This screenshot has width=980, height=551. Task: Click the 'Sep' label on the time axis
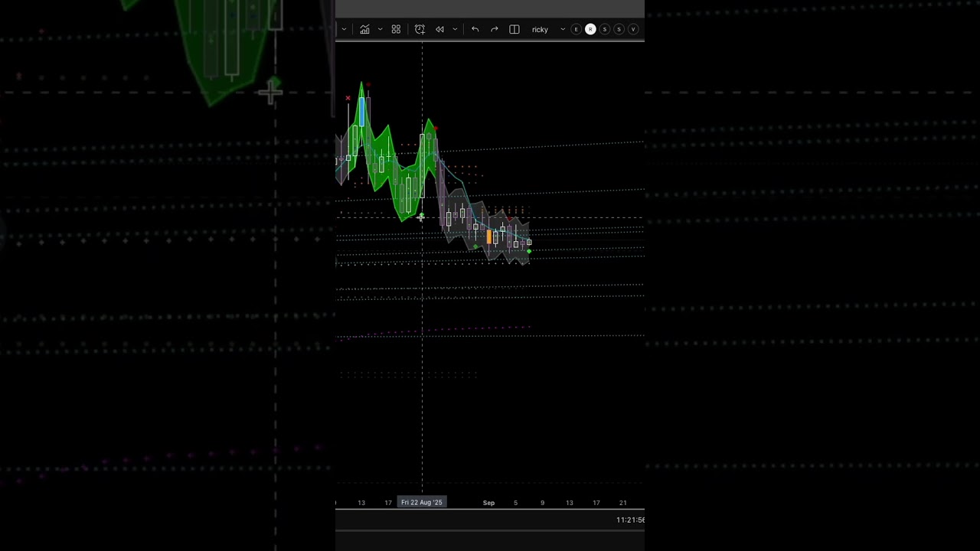(x=488, y=503)
